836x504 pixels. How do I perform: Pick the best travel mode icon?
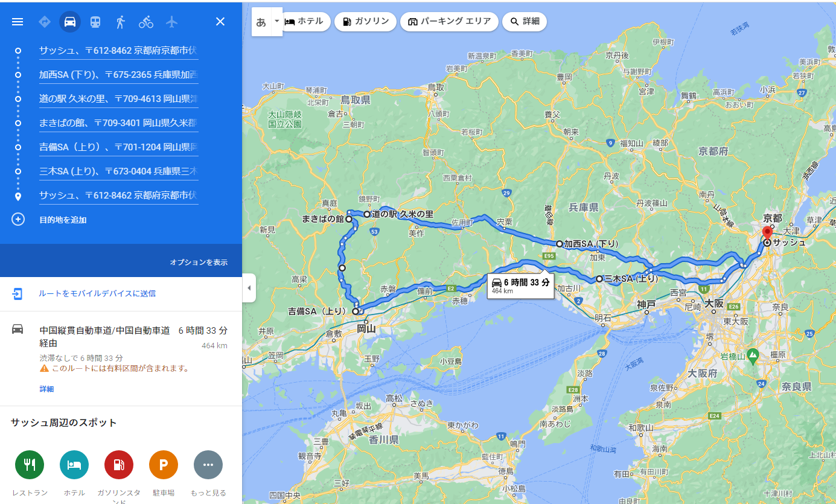(x=45, y=22)
